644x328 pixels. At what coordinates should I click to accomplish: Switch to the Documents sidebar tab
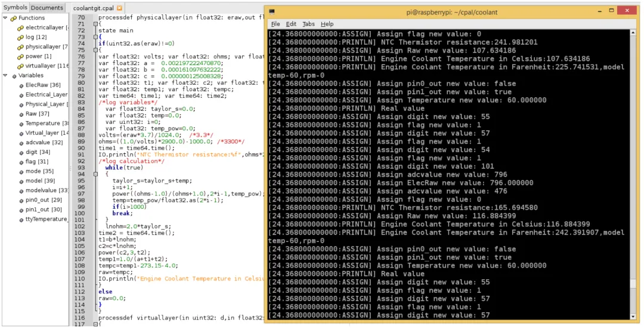coord(47,8)
